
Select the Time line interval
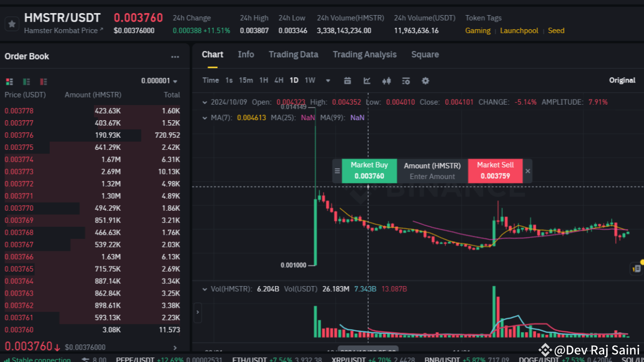tap(211, 80)
